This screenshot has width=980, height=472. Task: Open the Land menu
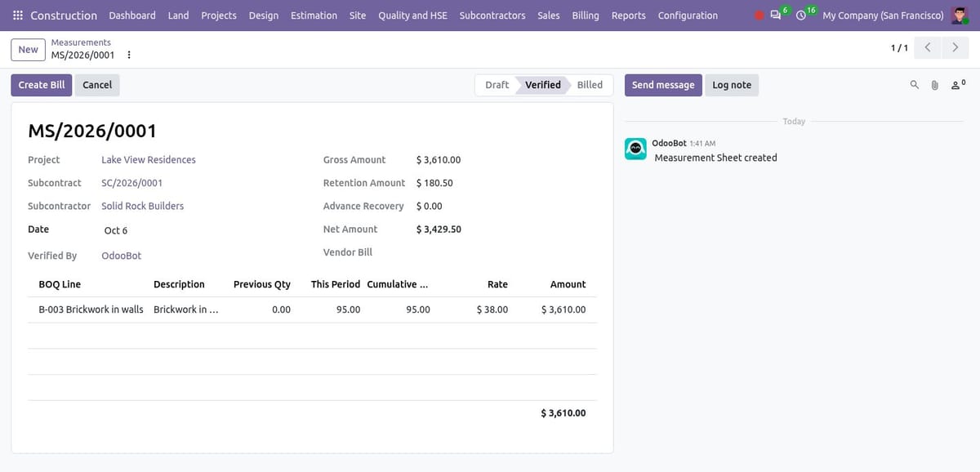pyautogui.click(x=178, y=16)
